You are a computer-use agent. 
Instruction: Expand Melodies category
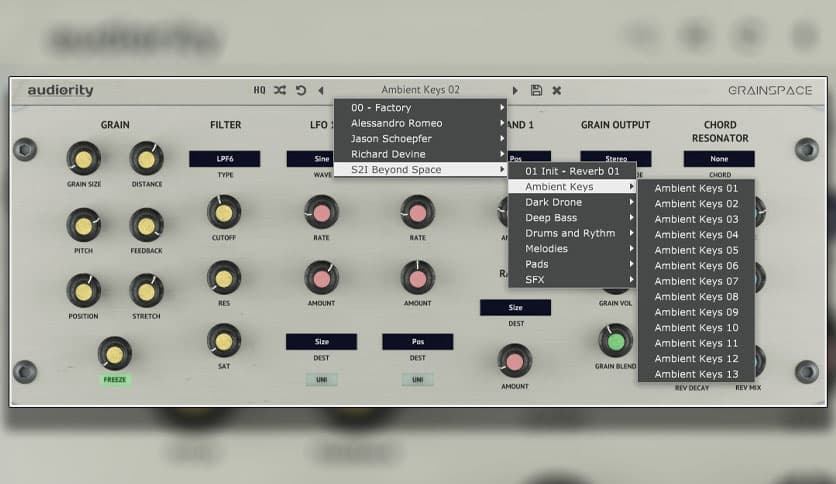pyautogui.click(x=572, y=248)
